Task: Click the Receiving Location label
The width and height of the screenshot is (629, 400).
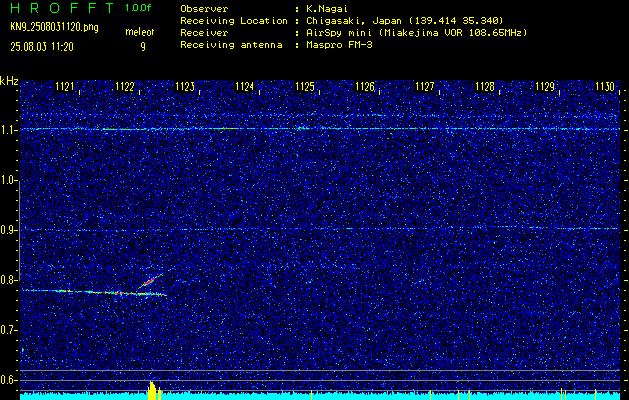Action: coord(234,21)
